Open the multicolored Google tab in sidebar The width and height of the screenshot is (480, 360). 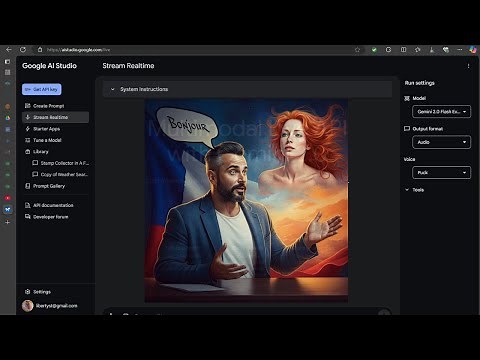pos(8,118)
